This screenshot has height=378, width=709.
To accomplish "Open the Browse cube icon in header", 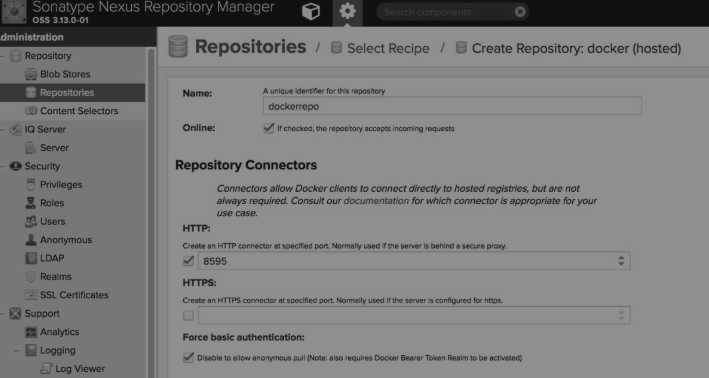I will [311, 11].
